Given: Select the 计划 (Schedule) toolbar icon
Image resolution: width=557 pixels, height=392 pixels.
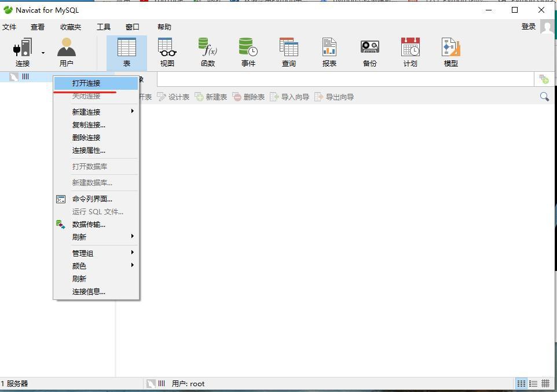Looking at the screenshot, I should coord(411,53).
